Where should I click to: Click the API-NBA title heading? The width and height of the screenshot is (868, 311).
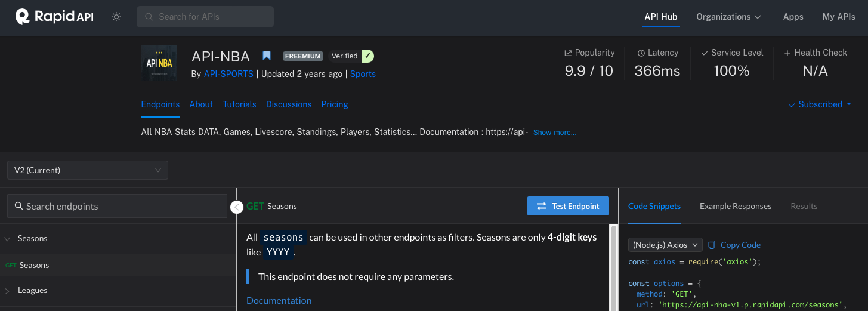pos(221,56)
